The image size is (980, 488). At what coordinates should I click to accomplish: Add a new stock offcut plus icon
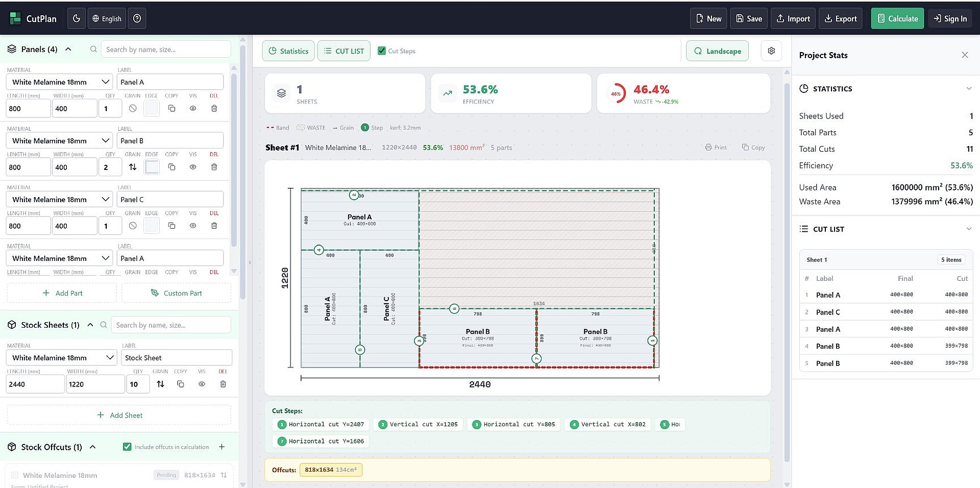coord(222,447)
